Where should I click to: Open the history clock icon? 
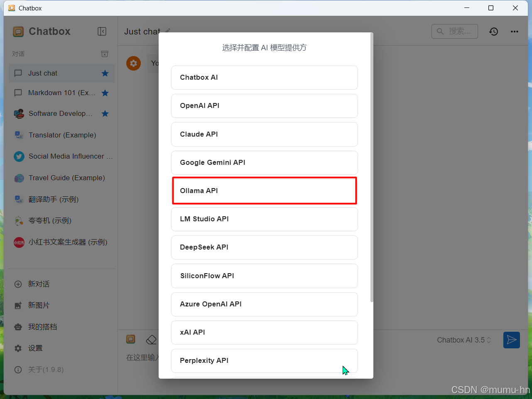coord(493,32)
